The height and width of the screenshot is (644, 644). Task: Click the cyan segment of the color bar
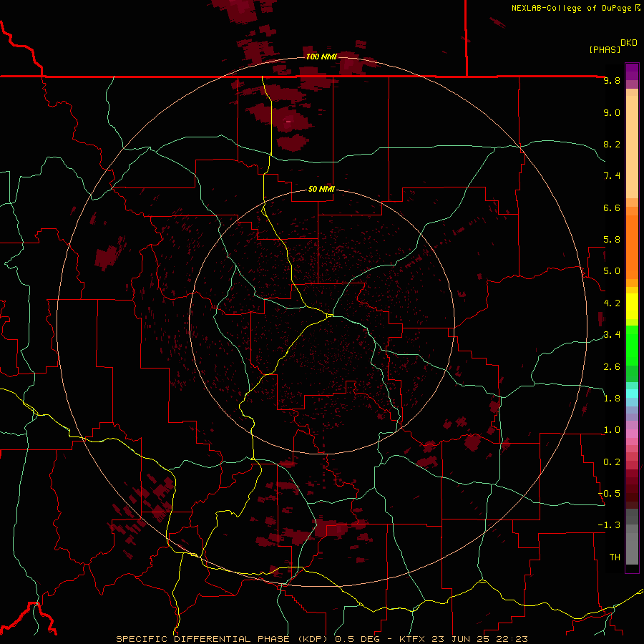click(632, 394)
